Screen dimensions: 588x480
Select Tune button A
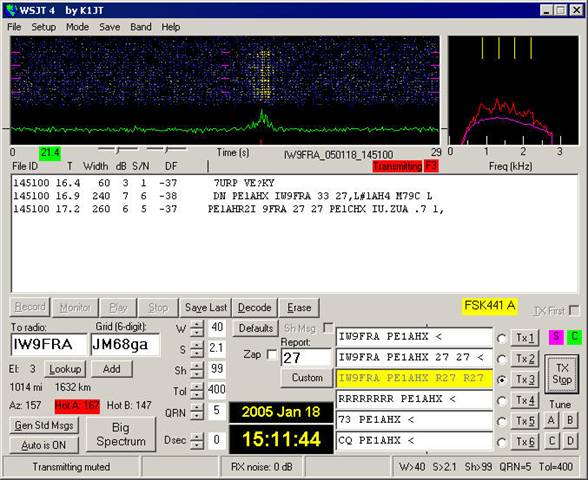pos(551,420)
